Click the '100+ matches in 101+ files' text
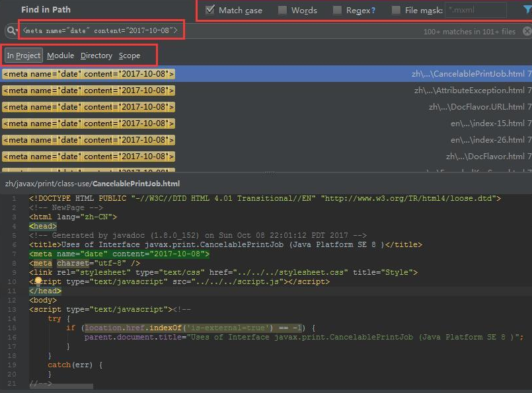 click(x=469, y=32)
